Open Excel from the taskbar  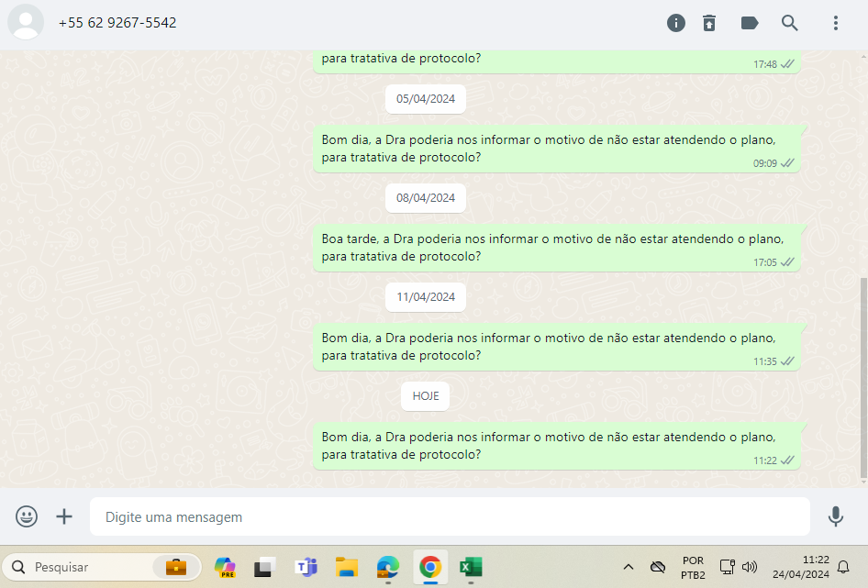tap(471, 567)
